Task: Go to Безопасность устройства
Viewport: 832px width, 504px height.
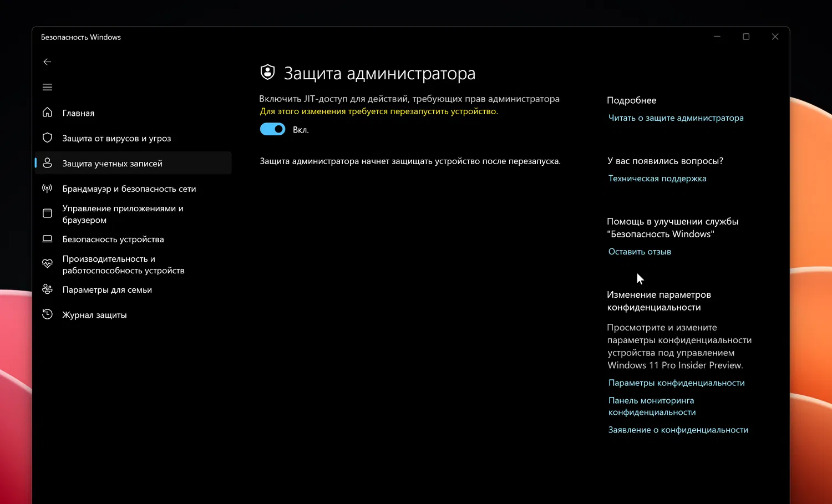Action: [x=113, y=239]
